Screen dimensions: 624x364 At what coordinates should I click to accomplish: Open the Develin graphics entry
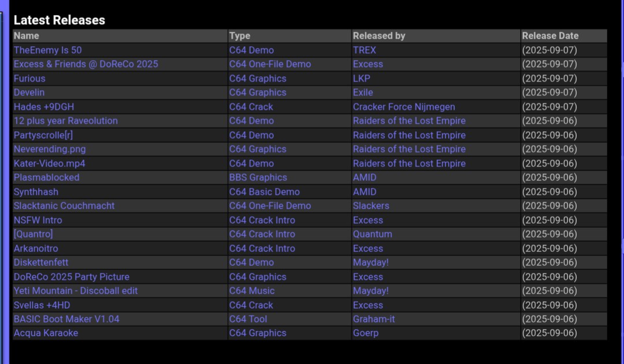coord(29,92)
